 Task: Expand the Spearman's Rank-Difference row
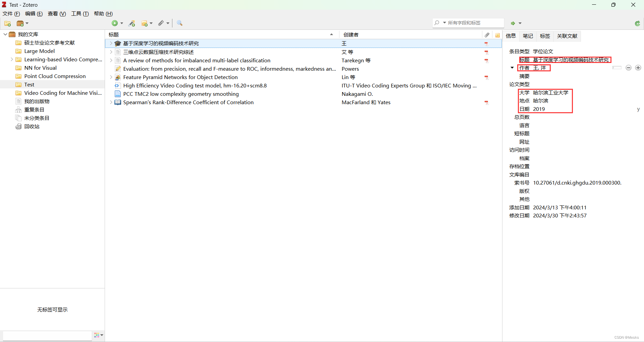tap(111, 102)
